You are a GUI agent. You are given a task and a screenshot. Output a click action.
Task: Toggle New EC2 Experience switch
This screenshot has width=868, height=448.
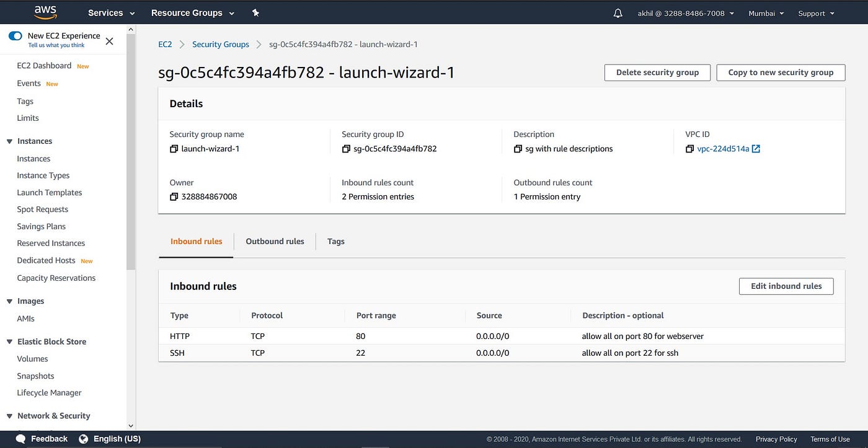click(15, 36)
